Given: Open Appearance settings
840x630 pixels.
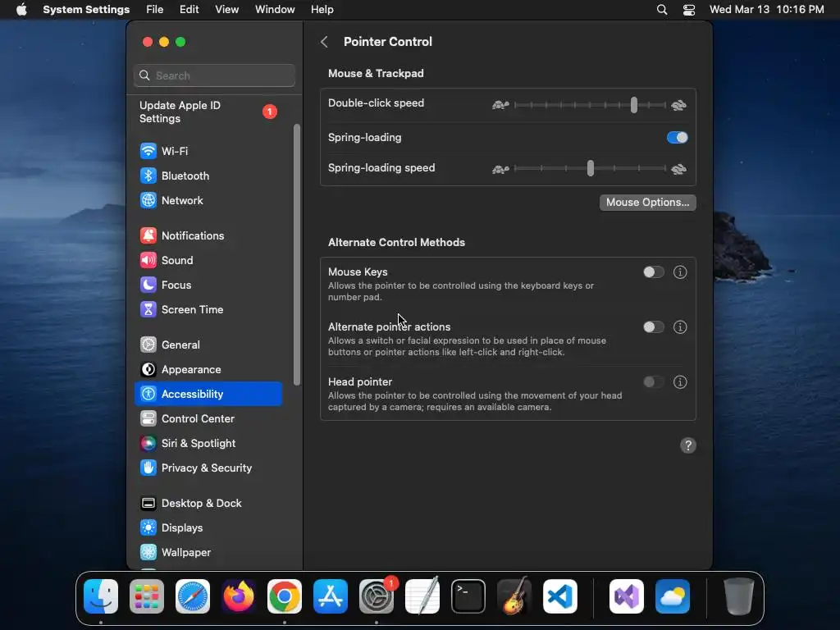Looking at the screenshot, I should point(208,370).
